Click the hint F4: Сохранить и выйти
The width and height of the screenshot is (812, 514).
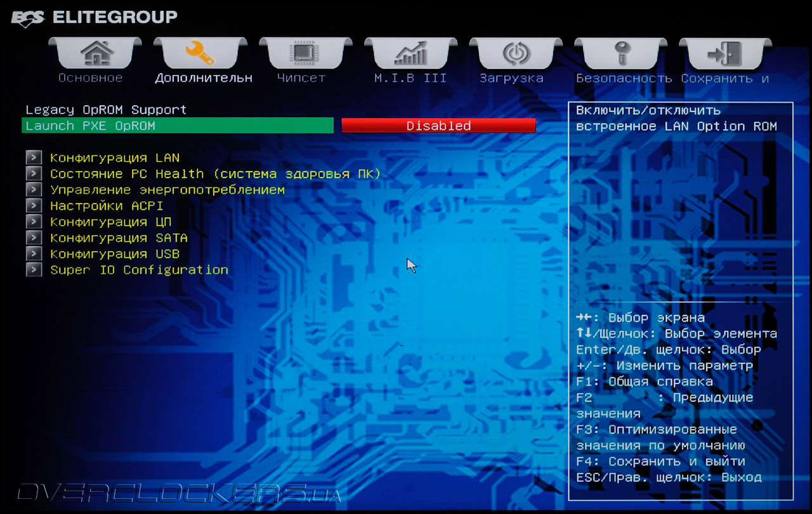tap(660, 461)
